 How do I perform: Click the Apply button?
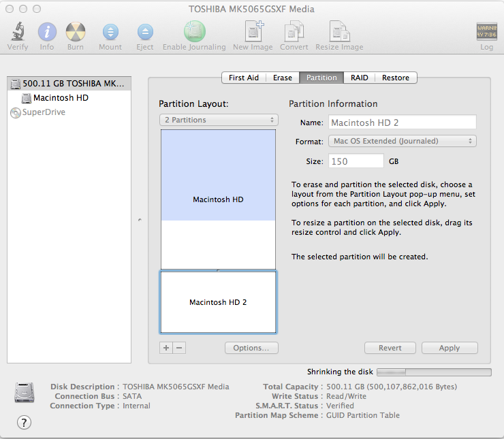pos(450,348)
